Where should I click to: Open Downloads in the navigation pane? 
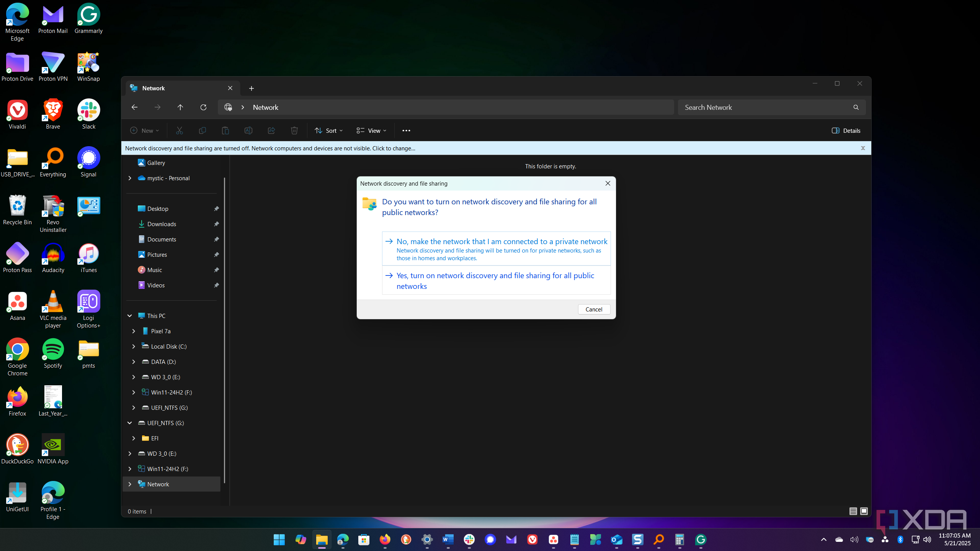click(x=162, y=224)
